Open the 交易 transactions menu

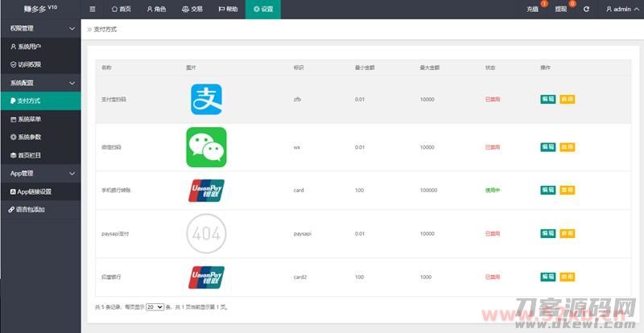coord(192,9)
